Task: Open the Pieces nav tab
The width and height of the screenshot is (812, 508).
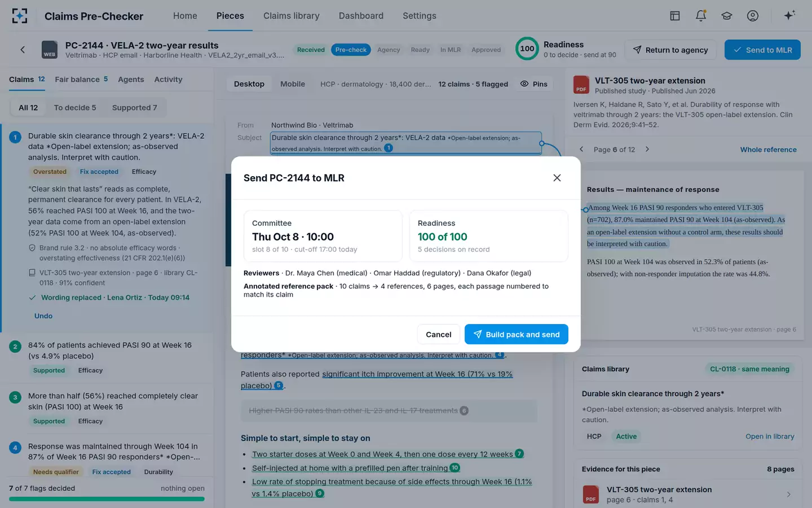Action: pos(230,16)
